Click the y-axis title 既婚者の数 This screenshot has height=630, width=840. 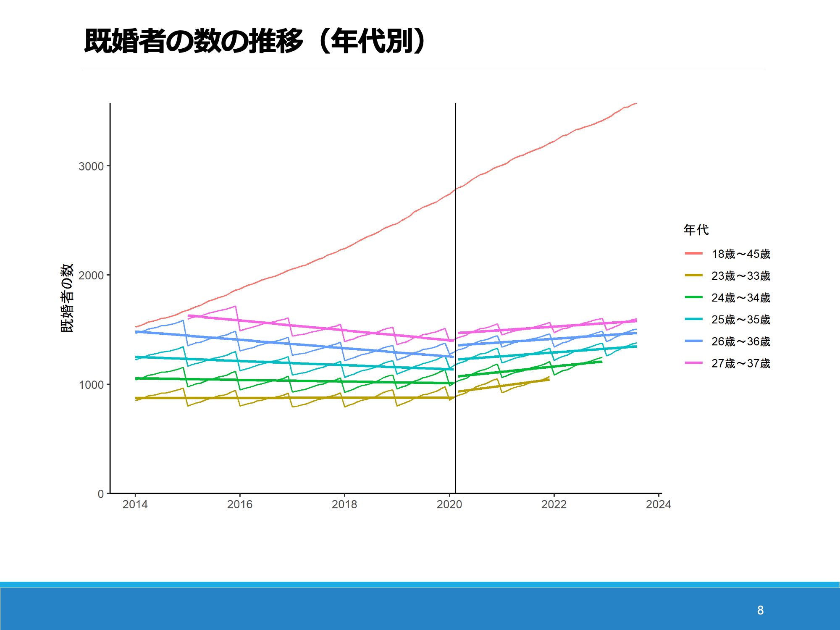[67, 298]
